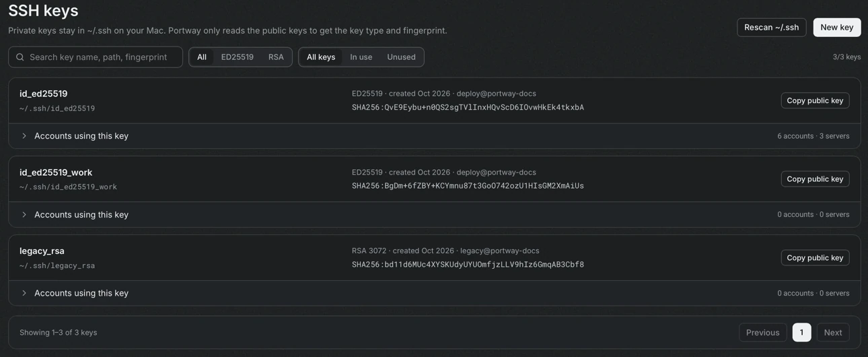
Task: Click the id_ed25519_work key name
Action: point(56,172)
